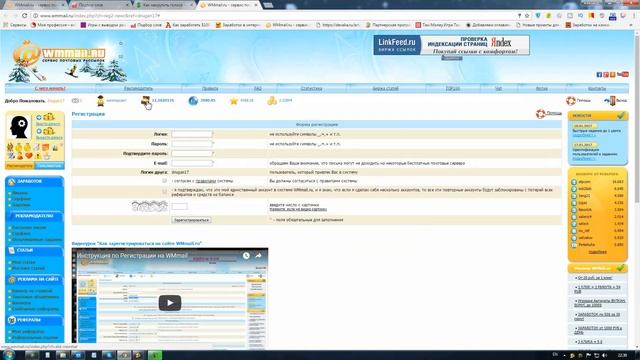The image size is (640, 360).
Task: Click the watch later clock icon on video
Action: [246, 256]
